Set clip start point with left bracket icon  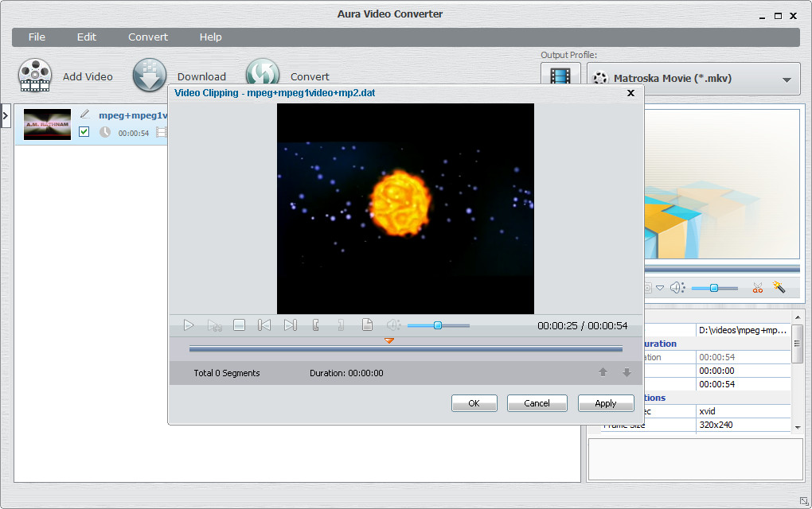(316, 325)
